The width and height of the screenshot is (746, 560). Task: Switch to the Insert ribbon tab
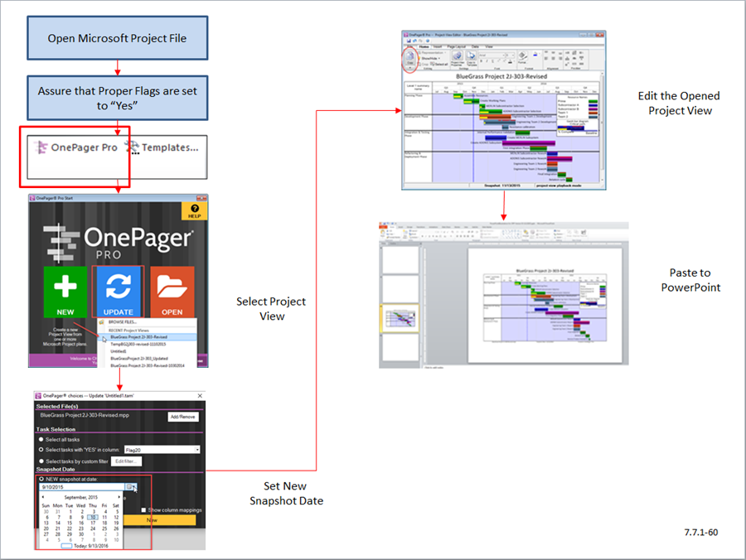(x=438, y=46)
